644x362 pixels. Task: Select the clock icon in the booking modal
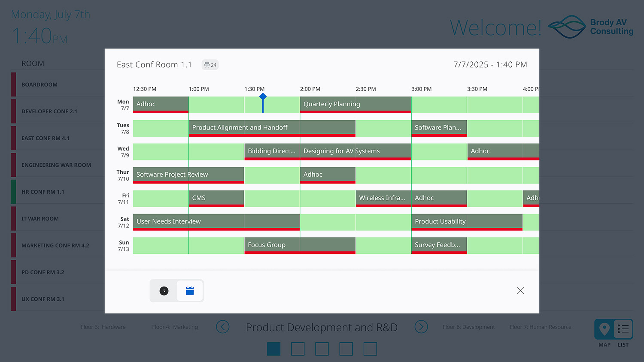(164, 290)
